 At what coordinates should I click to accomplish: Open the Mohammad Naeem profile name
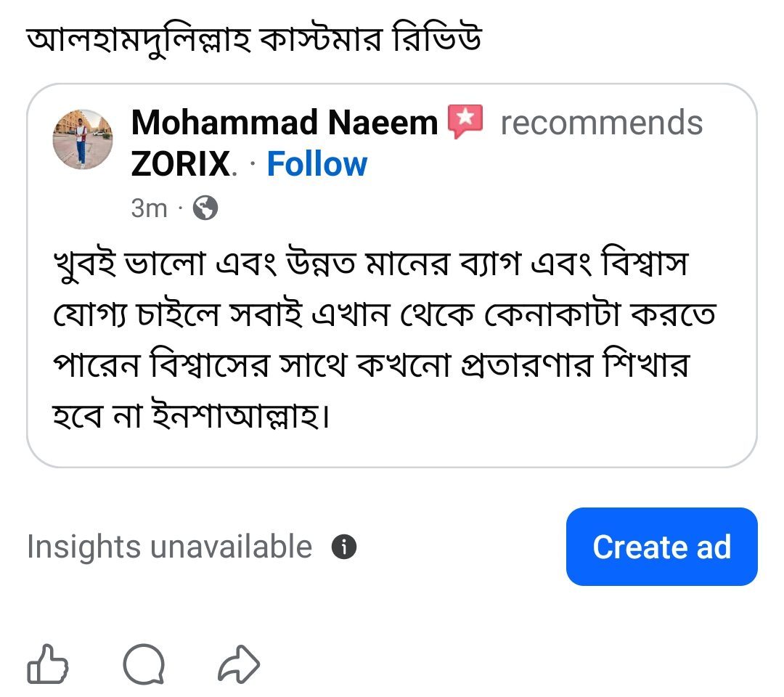pos(284,123)
